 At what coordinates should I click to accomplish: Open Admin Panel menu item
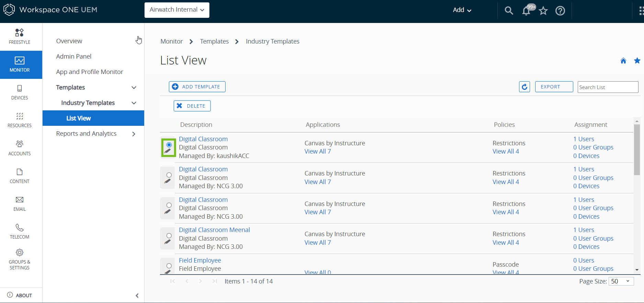74,56
